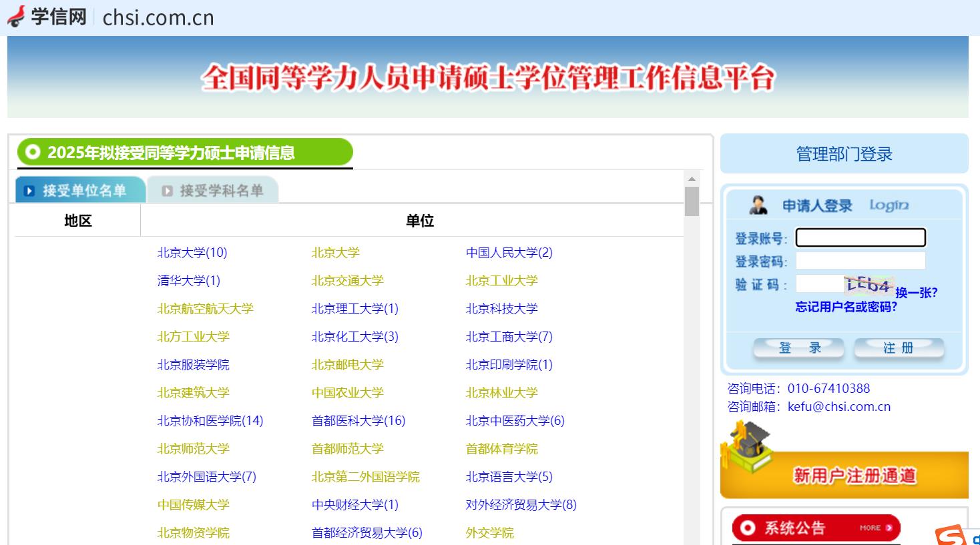Viewport: 980px width, 545px height.
Task: Click 换一张? to refresh captcha
Action: coord(916,292)
